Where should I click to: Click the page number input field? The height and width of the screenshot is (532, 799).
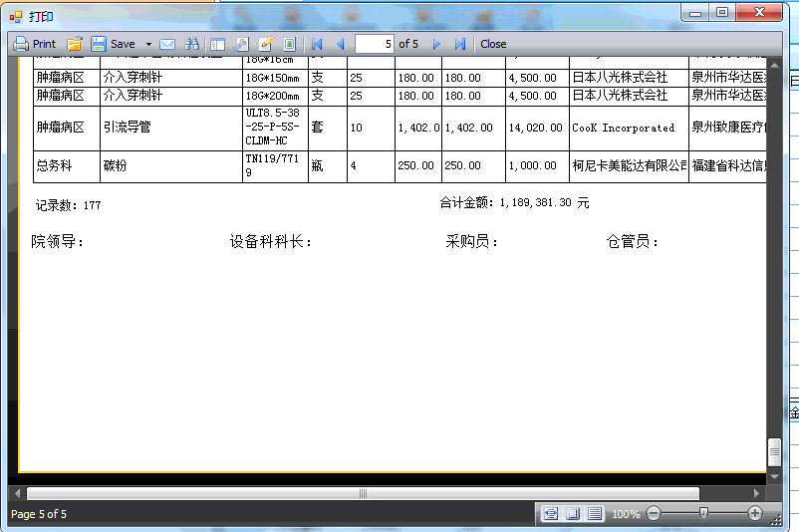[x=375, y=44]
